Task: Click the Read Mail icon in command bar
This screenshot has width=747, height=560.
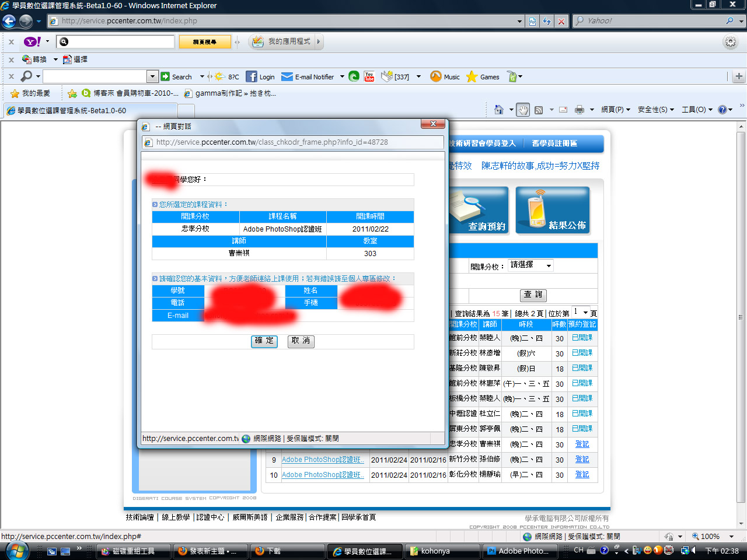Action: (x=563, y=110)
